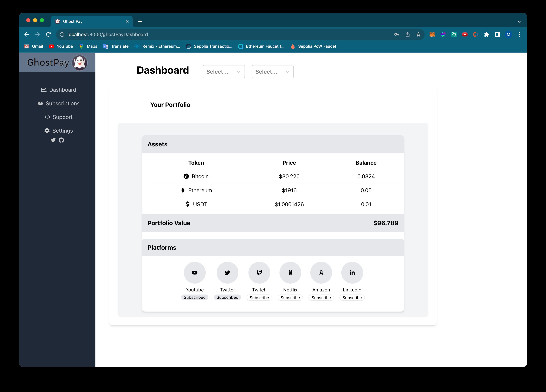Screen dimensions: 546x392
Task: Click the LinkedIn platform icon
Action: (352, 273)
